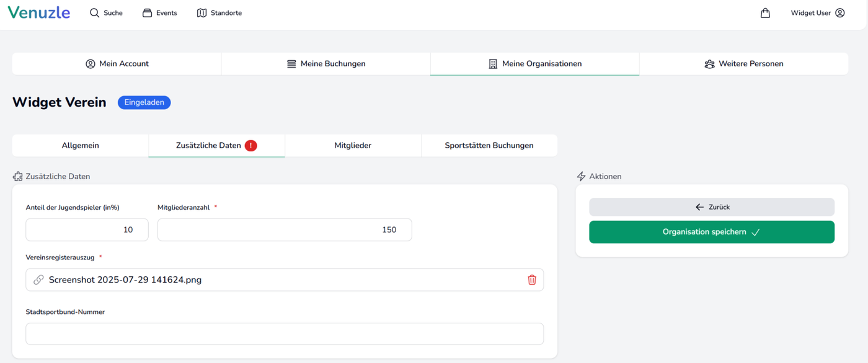The width and height of the screenshot is (868, 363).
Task: Focus the Anteil der Jugendspieler field
Action: (x=87, y=230)
